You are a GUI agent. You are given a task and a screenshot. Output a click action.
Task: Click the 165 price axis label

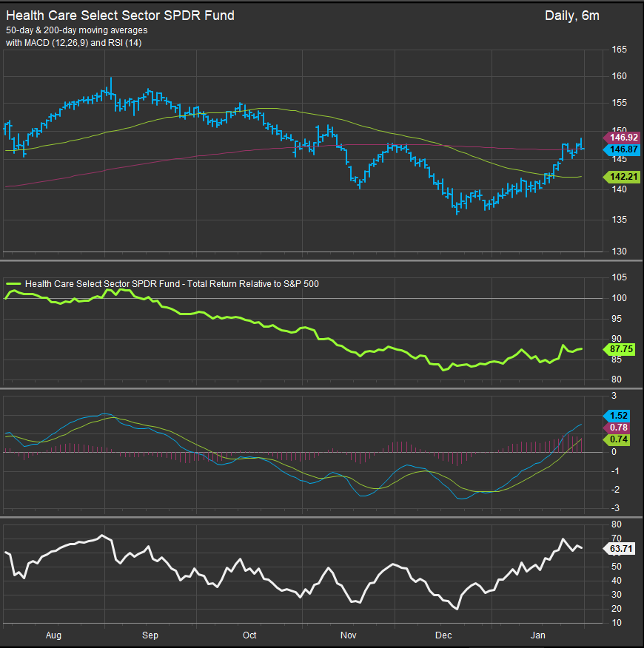(x=619, y=50)
